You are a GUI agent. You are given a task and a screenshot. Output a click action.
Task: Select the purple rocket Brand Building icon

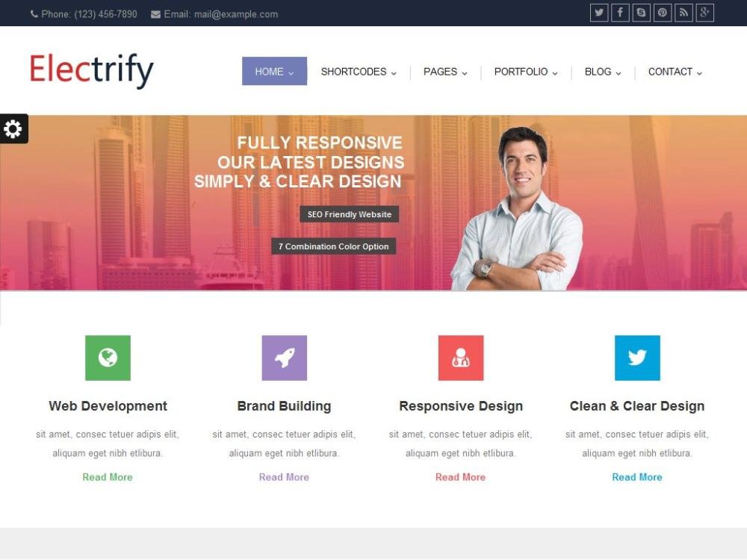285,358
